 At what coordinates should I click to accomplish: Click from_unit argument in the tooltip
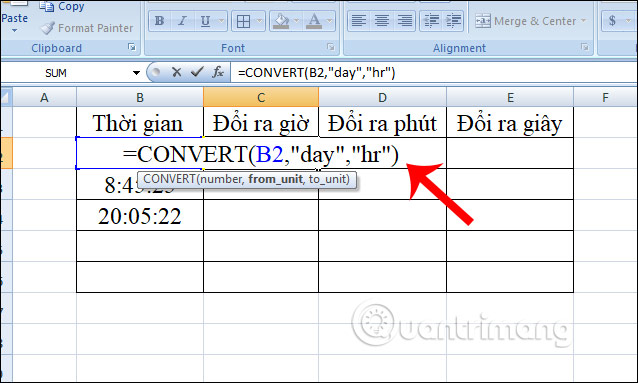tap(275, 179)
